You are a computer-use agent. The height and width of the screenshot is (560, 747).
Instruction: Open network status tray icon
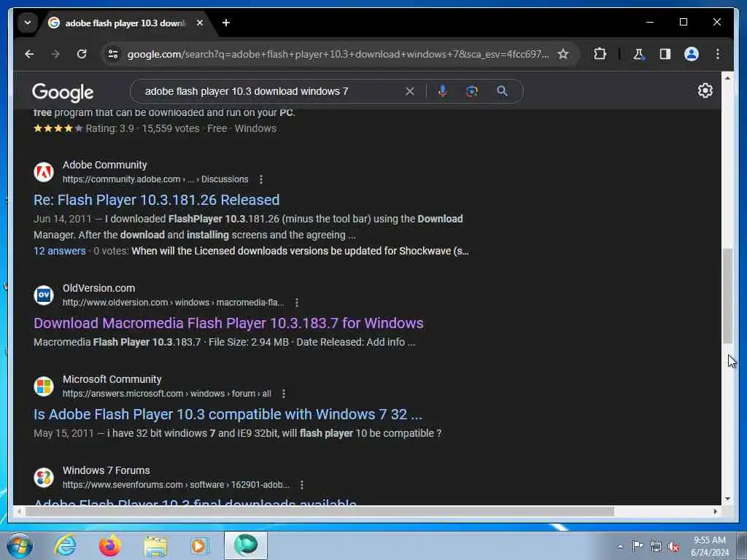[x=656, y=546]
